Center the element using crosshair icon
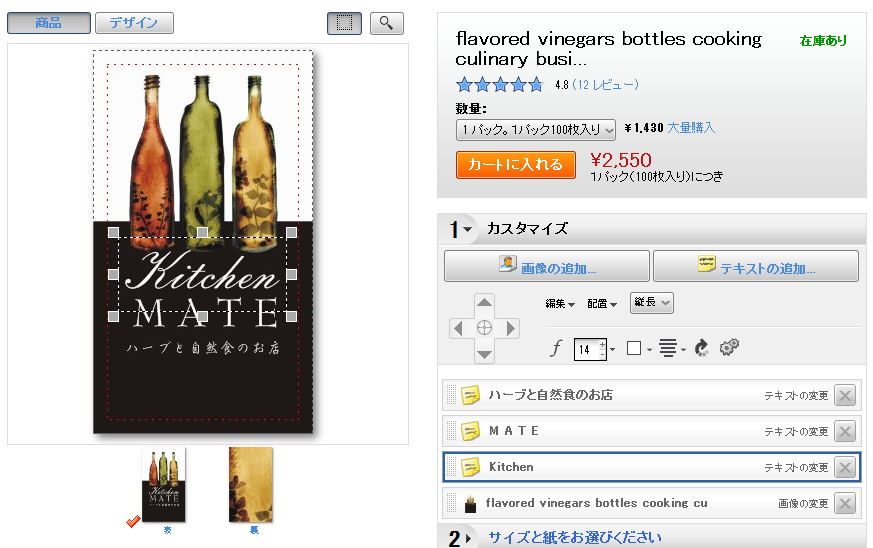 [484, 328]
